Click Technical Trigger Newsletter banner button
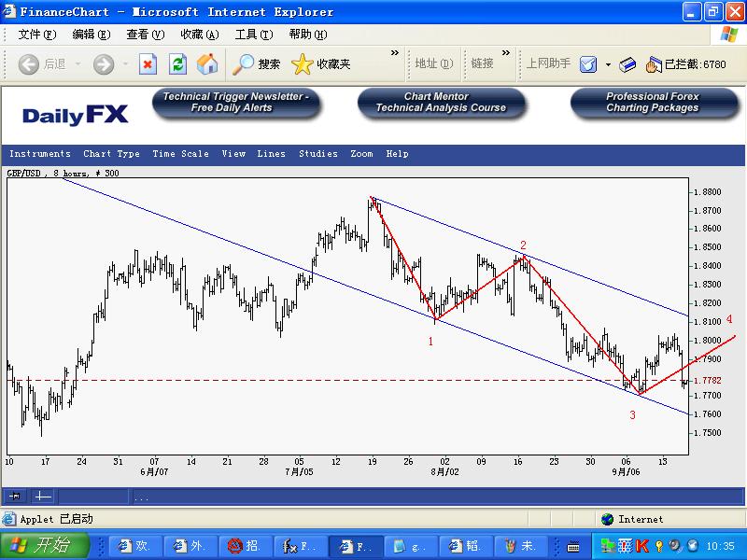 click(236, 103)
